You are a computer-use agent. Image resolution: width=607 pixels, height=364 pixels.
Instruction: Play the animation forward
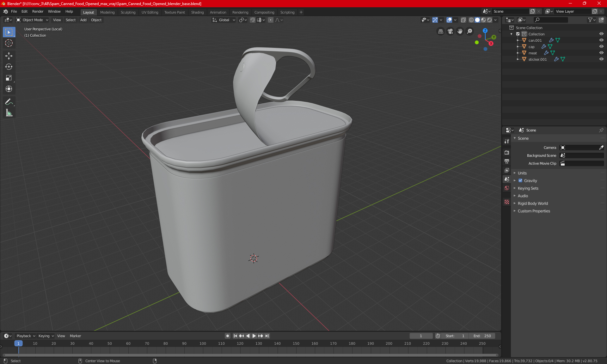254,336
